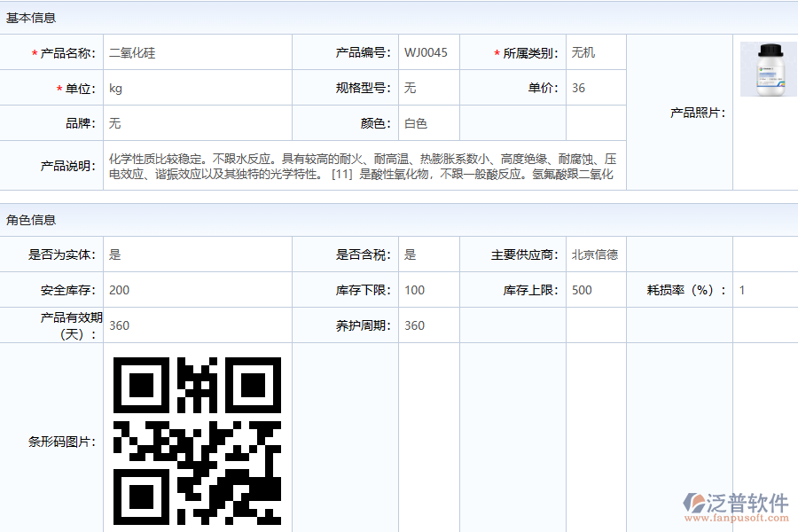798x532 pixels.
Task: Open the product photo thumbnail
Action: (x=768, y=69)
